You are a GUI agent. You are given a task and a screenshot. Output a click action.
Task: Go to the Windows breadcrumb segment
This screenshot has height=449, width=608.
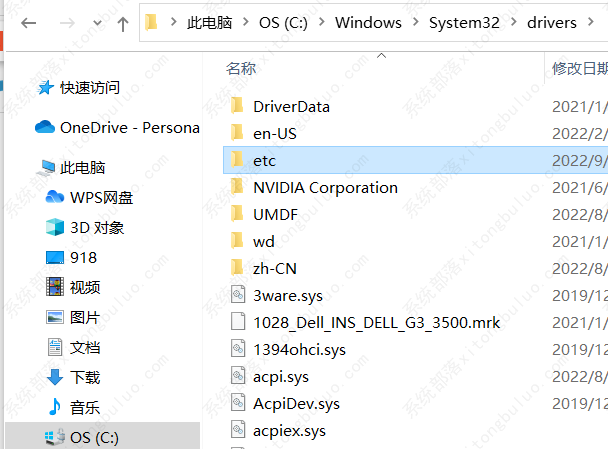pyautogui.click(x=367, y=22)
